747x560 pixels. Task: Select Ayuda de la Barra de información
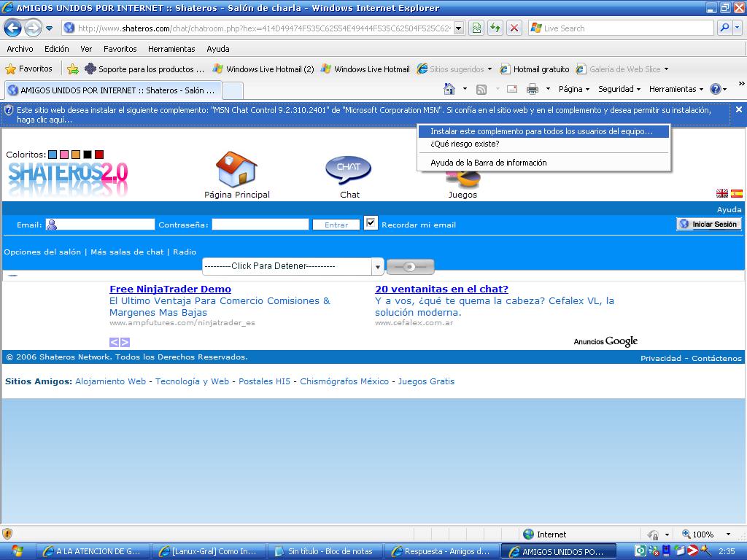543,163
